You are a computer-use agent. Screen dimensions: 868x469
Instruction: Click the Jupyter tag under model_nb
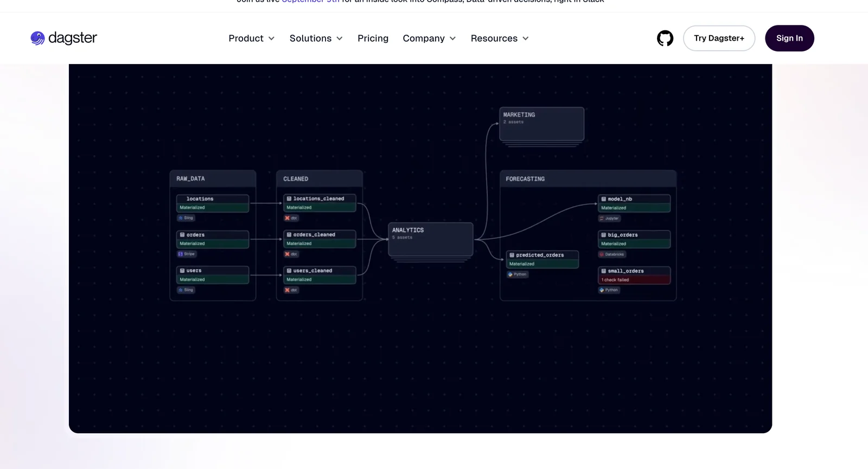(609, 219)
